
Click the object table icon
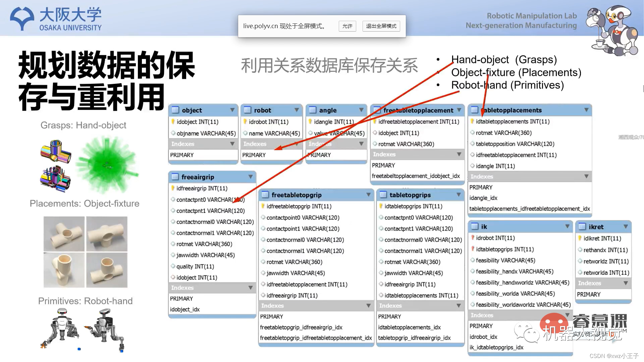coord(175,110)
